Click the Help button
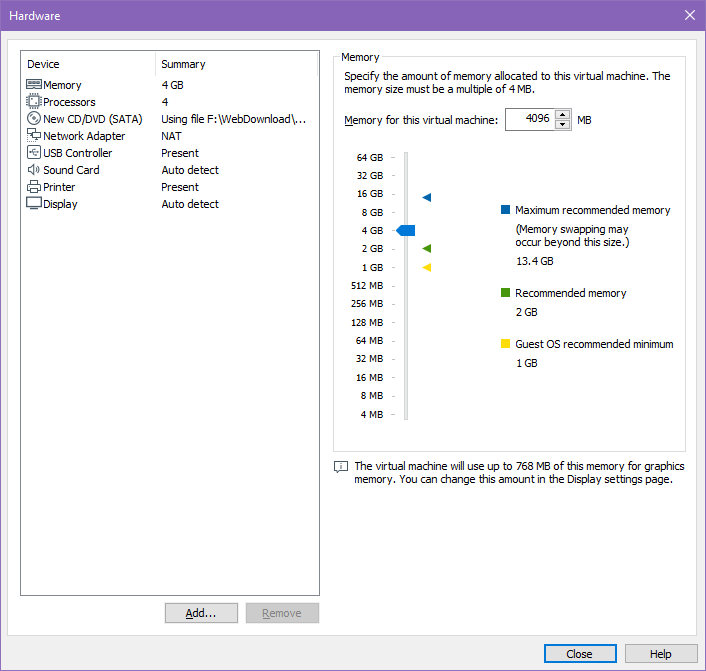 (x=661, y=653)
